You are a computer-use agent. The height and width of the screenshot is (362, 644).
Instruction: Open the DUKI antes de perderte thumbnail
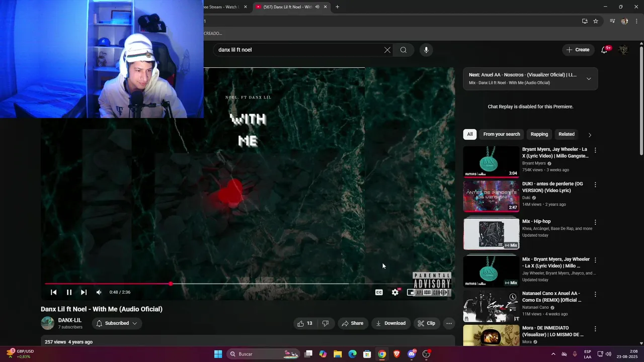click(491, 196)
